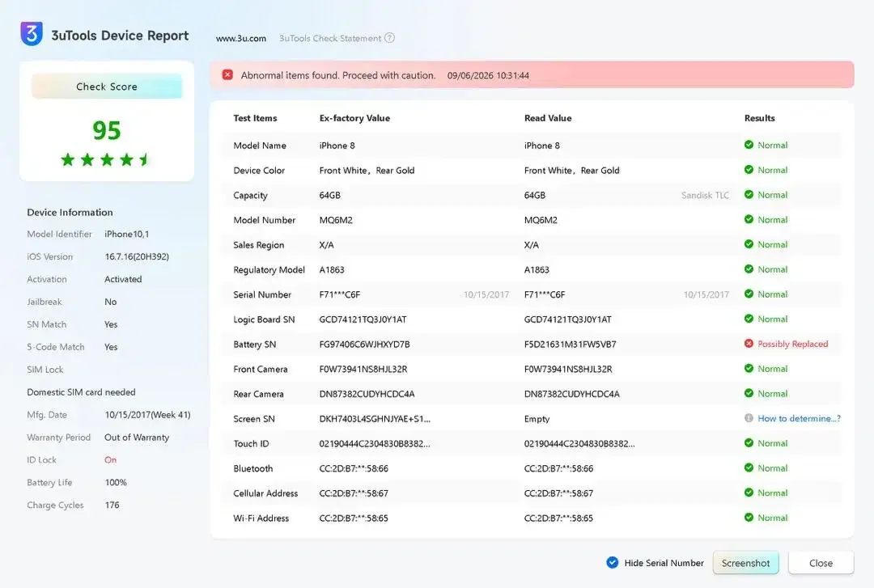Click the ID Lock 'On' status
Screen dimensions: 874x588
coord(110,460)
